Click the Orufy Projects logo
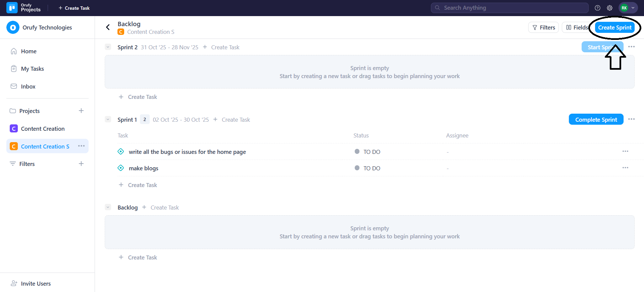The image size is (644, 292). [12, 8]
